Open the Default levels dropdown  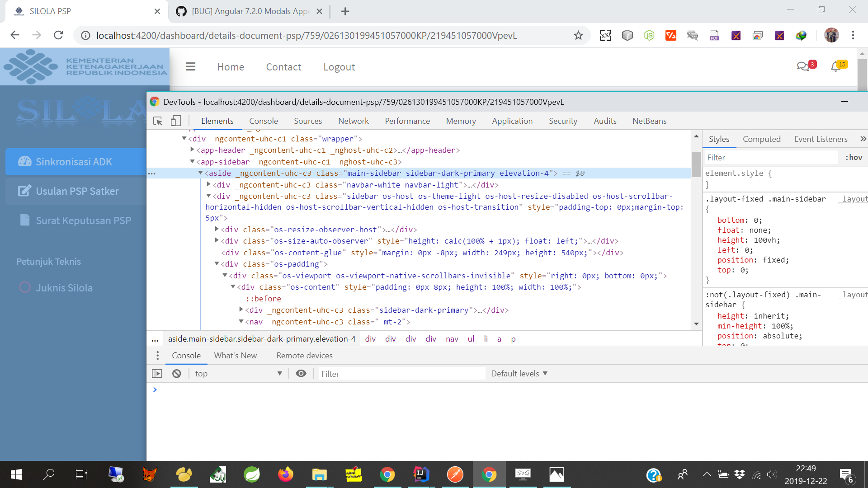click(x=519, y=373)
